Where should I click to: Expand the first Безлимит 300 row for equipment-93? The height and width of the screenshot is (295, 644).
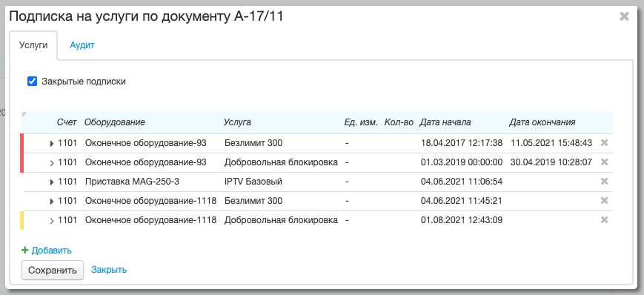(x=52, y=143)
